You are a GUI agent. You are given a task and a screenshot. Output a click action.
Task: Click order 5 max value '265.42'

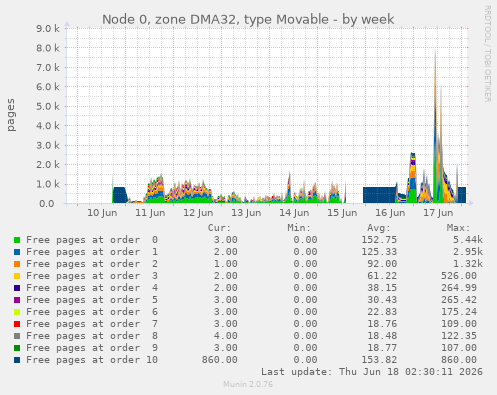pyautogui.click(x=459, y=300)
